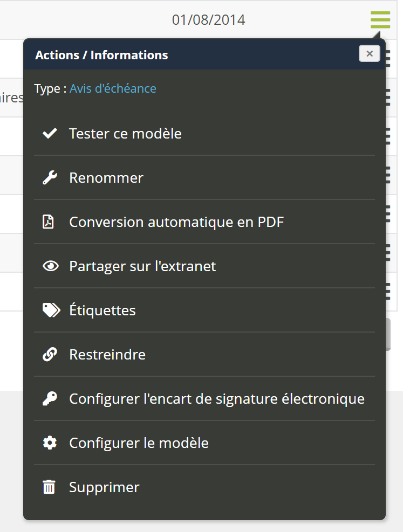Screen dimensions: 403x532
Task: Select Configurer l'encart de signature électronique
Action: click(x=217, y=399)
